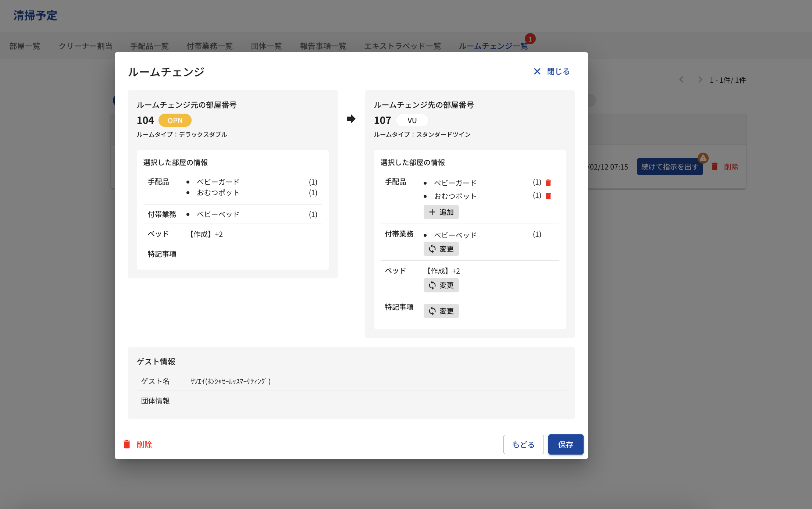
Task: Click 変更 button under ベッド
Action: (x=441, y=285)
